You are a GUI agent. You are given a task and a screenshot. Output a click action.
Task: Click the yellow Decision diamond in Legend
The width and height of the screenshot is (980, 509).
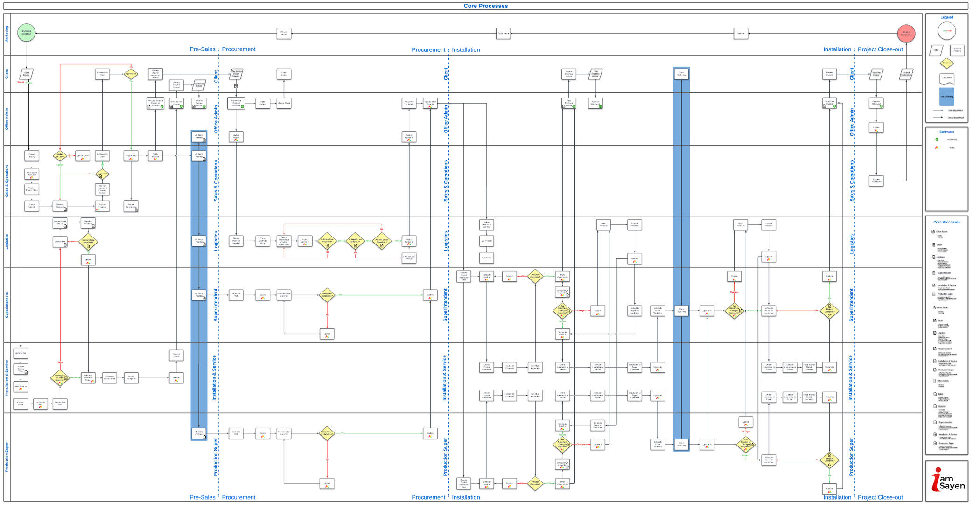pos(946,63)
